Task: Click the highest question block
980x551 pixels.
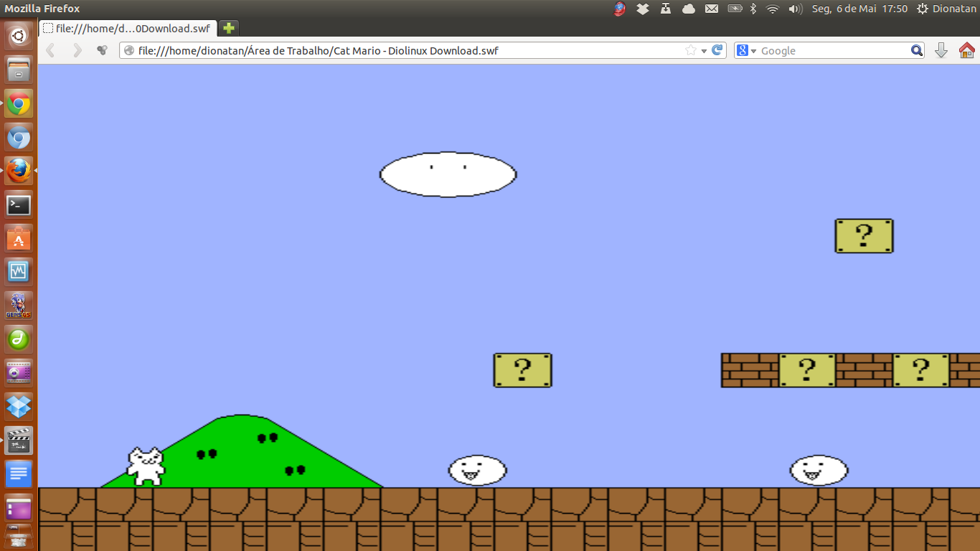Action: [864, 236]
